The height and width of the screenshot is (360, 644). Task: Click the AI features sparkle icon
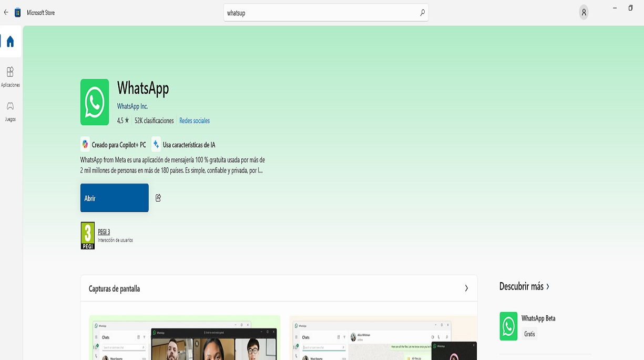(x=156, y=144)
